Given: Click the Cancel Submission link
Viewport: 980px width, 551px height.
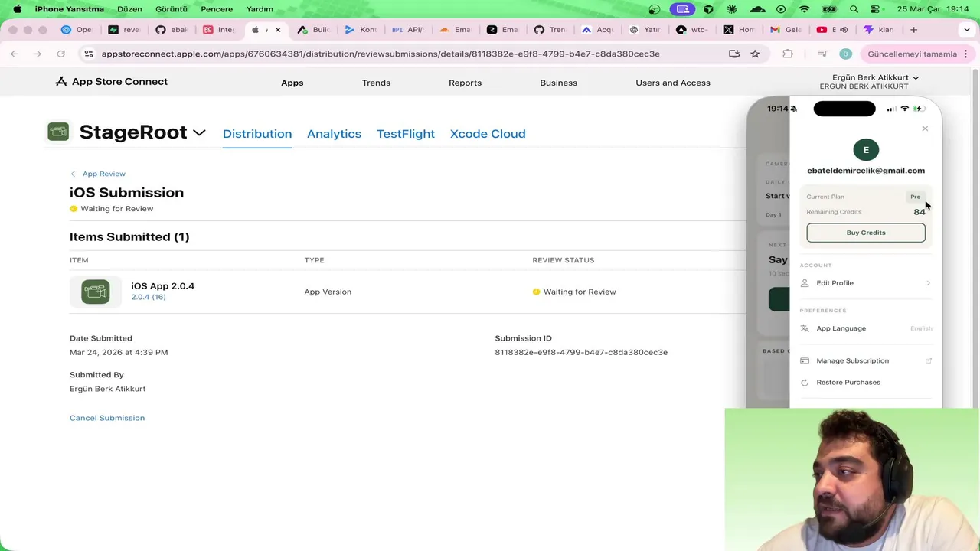Looking at the screenshot, I should [x=107, y=418].
